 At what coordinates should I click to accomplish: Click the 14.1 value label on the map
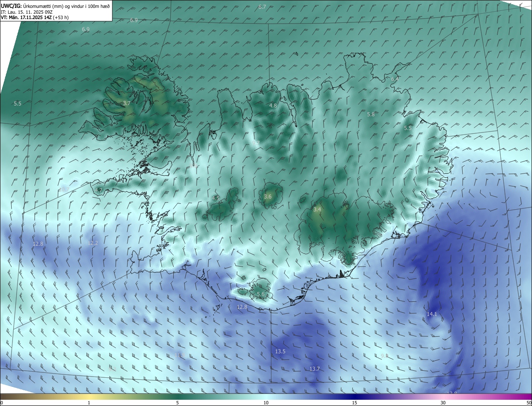coord(432,314)
